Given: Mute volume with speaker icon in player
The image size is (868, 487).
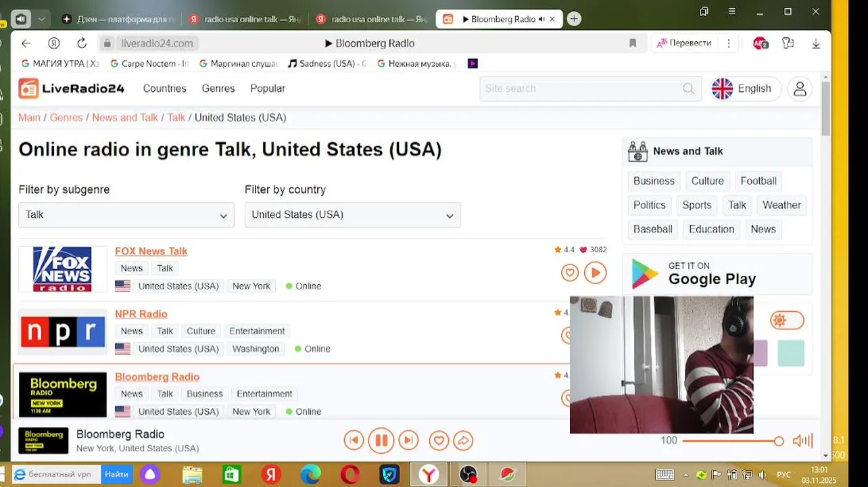Looking at the screenshot, I should [802, 441].
